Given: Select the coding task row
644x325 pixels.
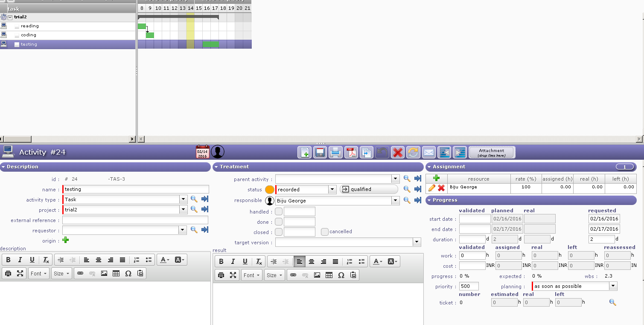Looking at the screenshot, I should point(68,35).
